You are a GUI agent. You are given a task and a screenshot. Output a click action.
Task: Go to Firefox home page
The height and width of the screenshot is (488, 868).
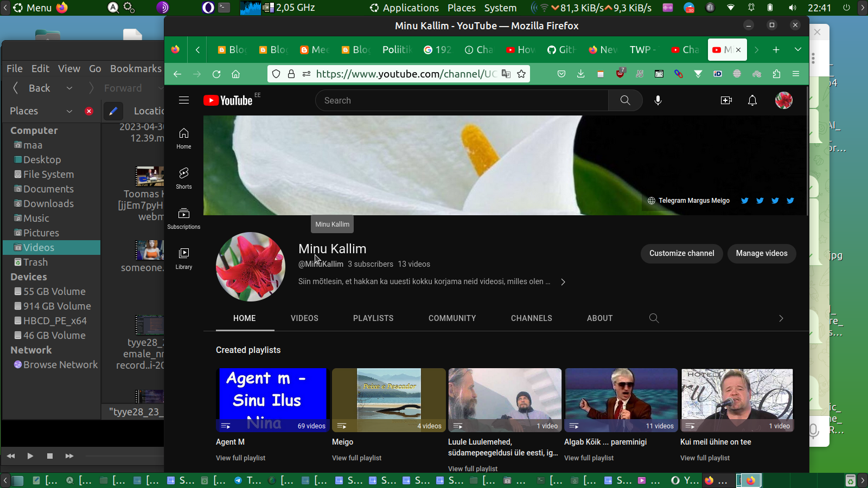click(235, 74)
